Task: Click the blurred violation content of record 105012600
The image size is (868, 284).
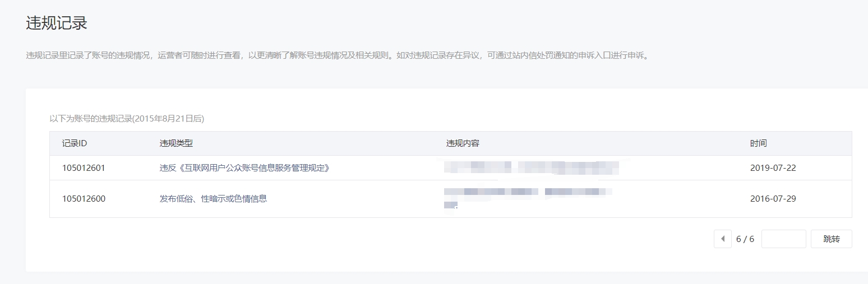Action: (528, 198)
